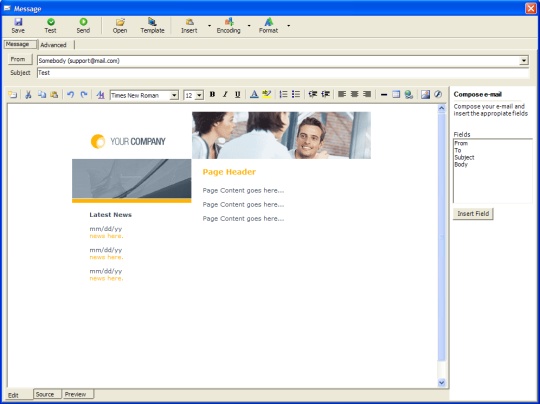Click the Save icon in the toolbar
This screenshot has height=404, width=540.
click(x=18, y=25)
